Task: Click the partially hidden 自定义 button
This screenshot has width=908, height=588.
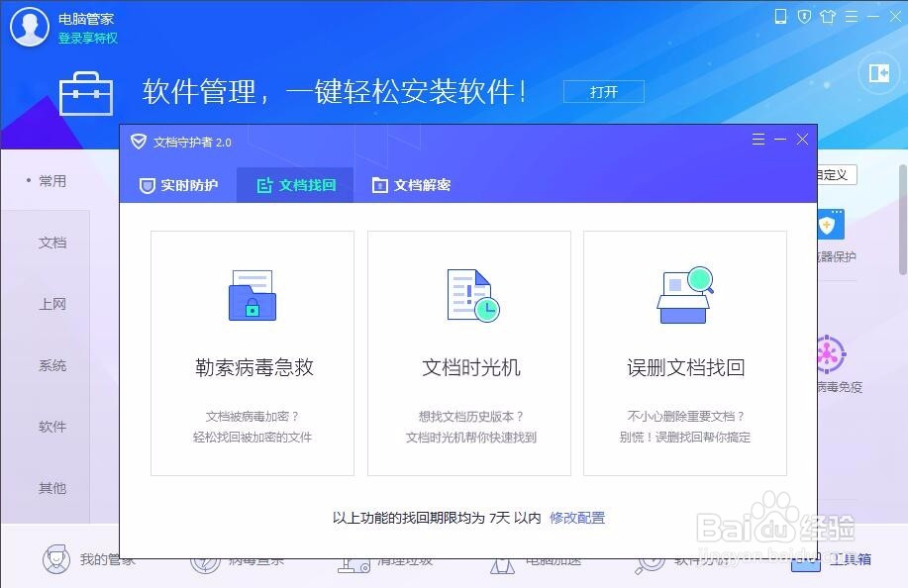Action: pos(837,175)
